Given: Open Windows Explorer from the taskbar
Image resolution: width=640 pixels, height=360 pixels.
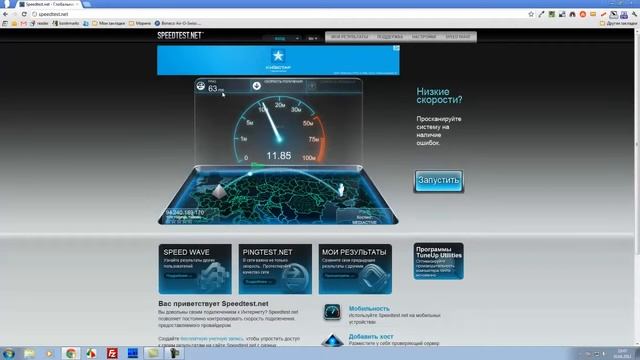Looking at the screenshot, I should point(29,353).
